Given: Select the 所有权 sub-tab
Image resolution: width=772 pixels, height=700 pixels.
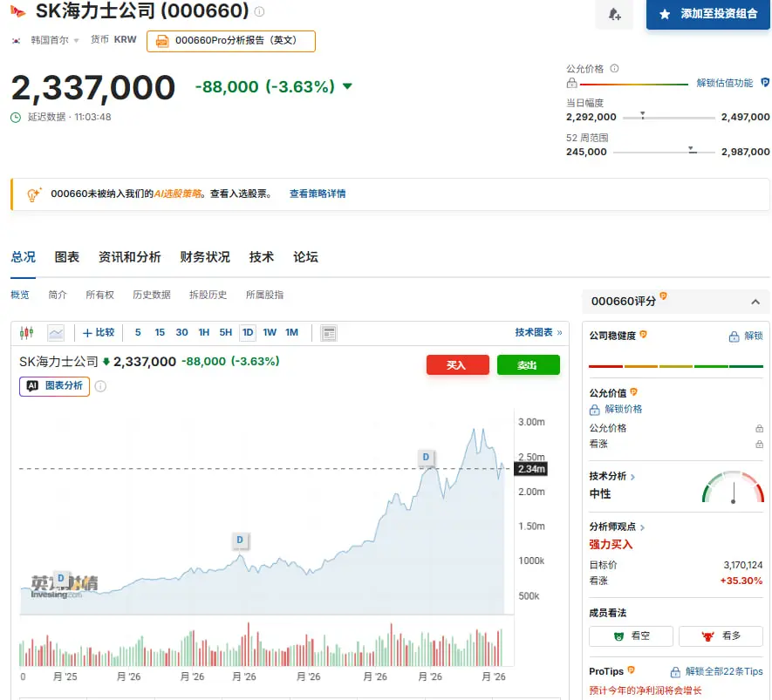Looking at the screenshot, I should pos(100,295).
